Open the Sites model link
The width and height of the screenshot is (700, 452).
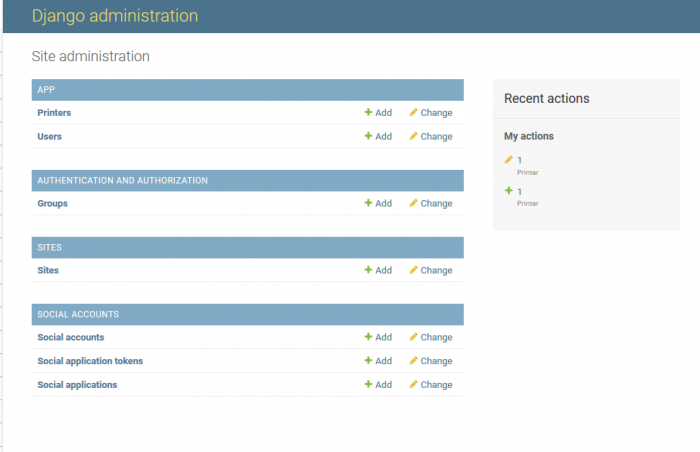pos(48,270)
